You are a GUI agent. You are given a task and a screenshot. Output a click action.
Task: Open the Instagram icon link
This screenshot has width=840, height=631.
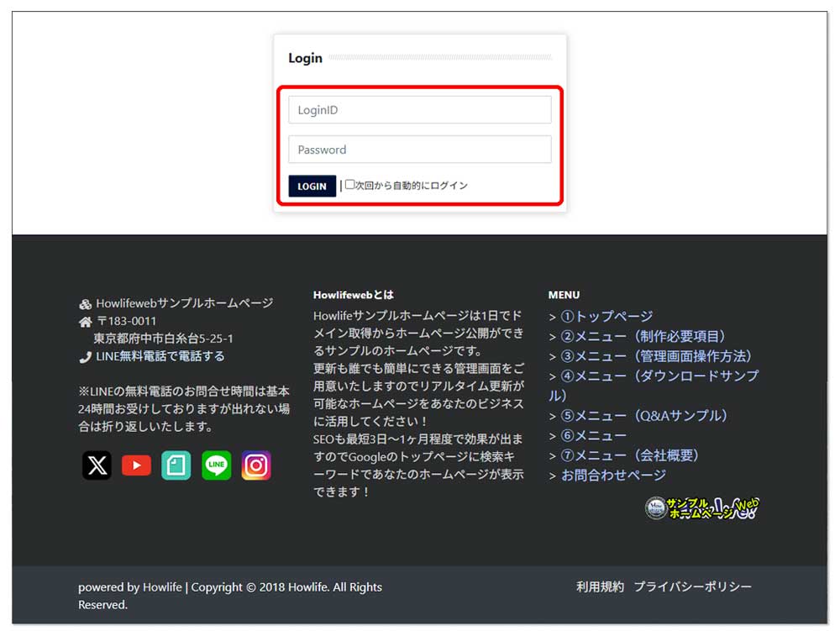coord(256,465)
